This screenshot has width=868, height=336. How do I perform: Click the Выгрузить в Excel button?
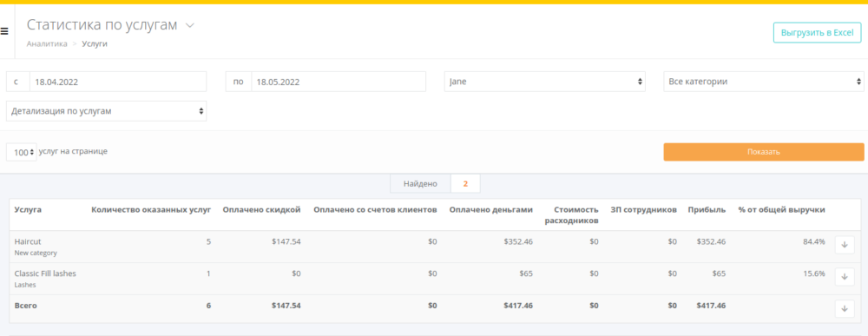817,33
